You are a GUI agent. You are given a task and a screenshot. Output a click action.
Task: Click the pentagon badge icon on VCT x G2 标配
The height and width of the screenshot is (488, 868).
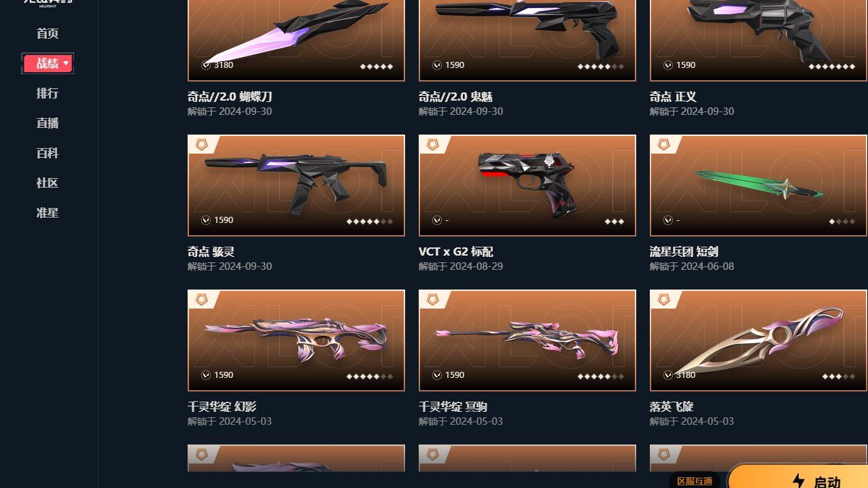click(433, 145)
